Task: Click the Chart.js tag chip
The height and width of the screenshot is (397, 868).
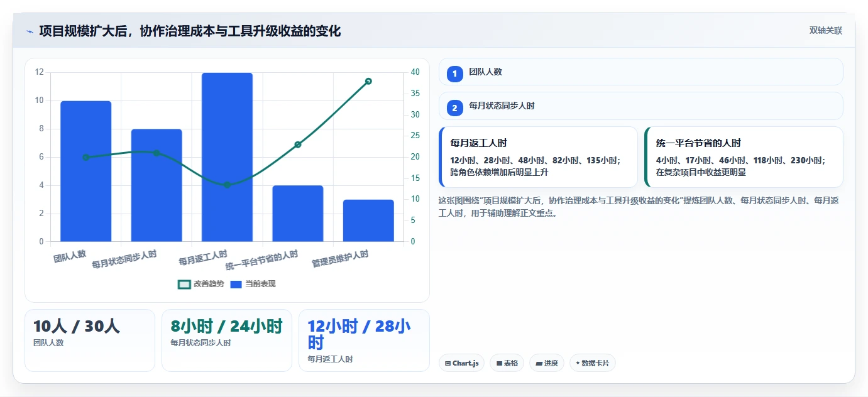Action: pyautogui.click(x=461, y=363)
